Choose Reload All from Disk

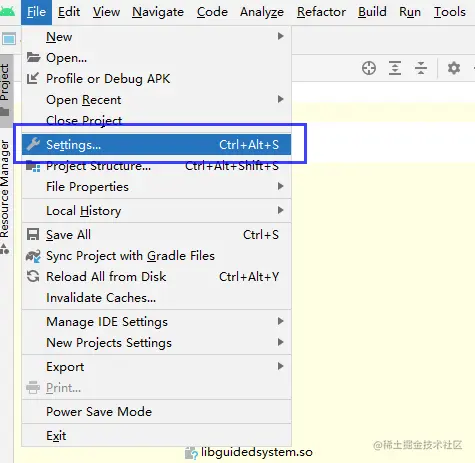(x=156, y=277)
